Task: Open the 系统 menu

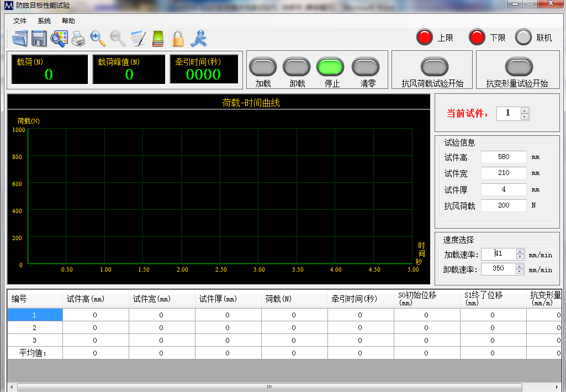Action: tap(44, 21)
